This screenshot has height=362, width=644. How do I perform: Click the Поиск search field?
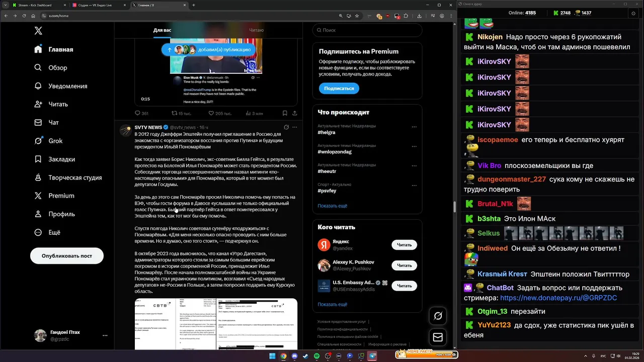[367, 30]
